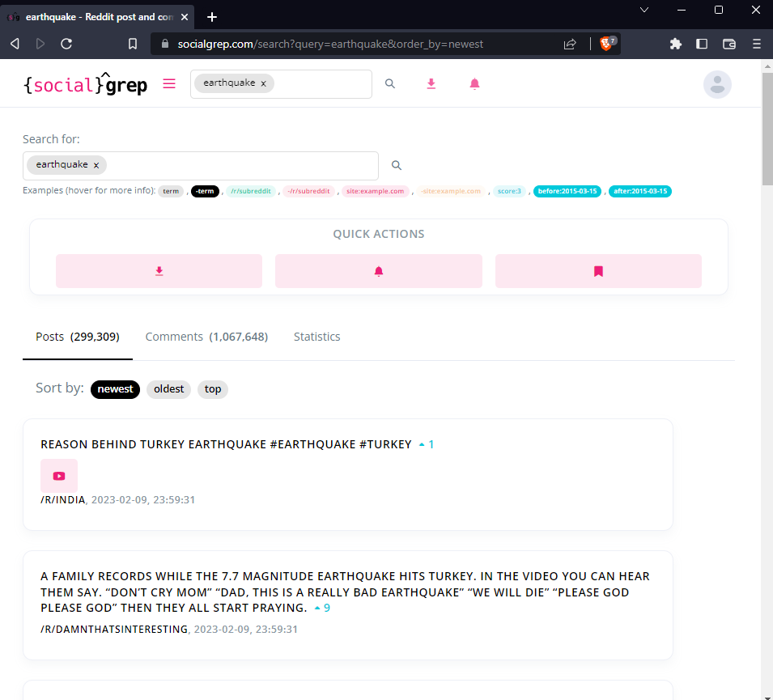
Task: Click the '-/r/subreddit' example chip
Action: 309,191
